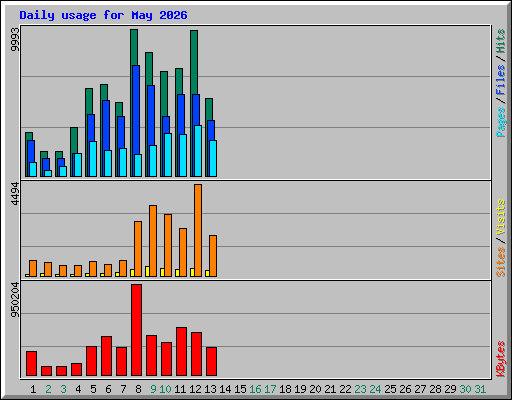This screenshot has height=400, width=512.
Task: Click the day 5 label on the x-axis
Action: (x=93, y=389)
